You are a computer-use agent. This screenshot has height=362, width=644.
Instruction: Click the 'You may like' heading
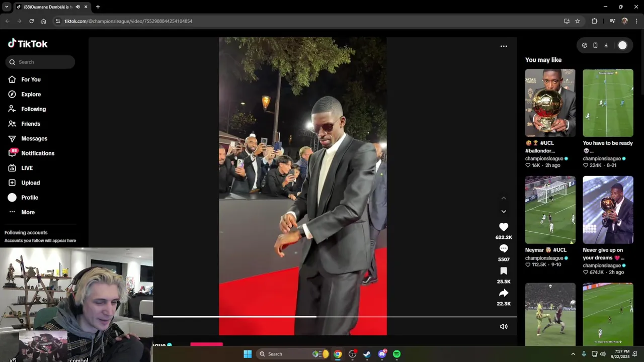click(543, 60)
